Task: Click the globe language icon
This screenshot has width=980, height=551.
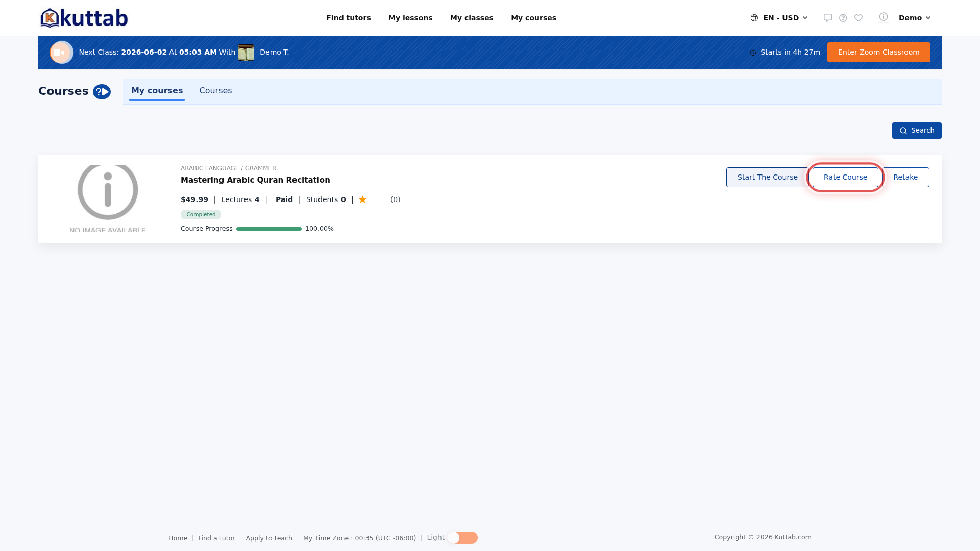Action: tap(754, 18)
